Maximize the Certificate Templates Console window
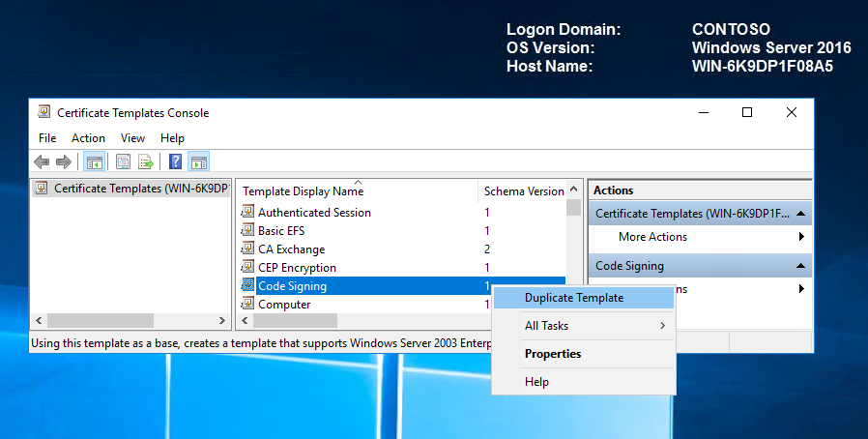 [x=747, y=112]
